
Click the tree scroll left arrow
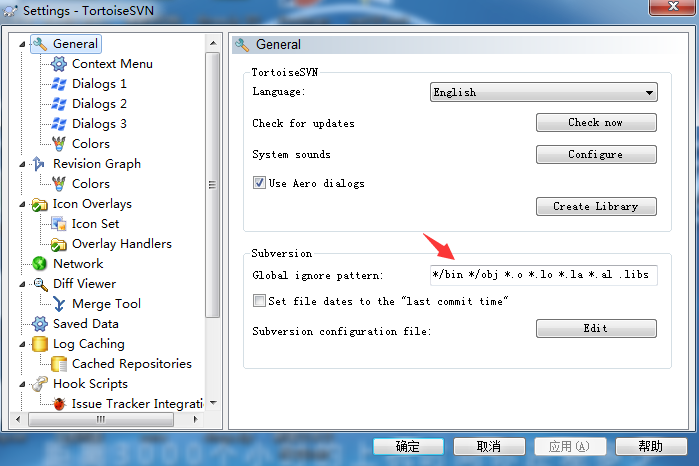pyautogui.click(x=18, y=419)
